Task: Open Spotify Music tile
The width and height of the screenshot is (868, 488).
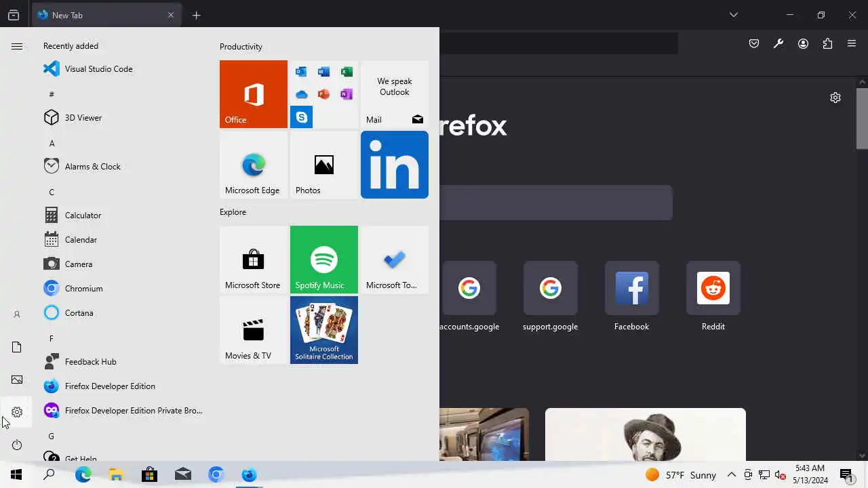Action: 324,260
